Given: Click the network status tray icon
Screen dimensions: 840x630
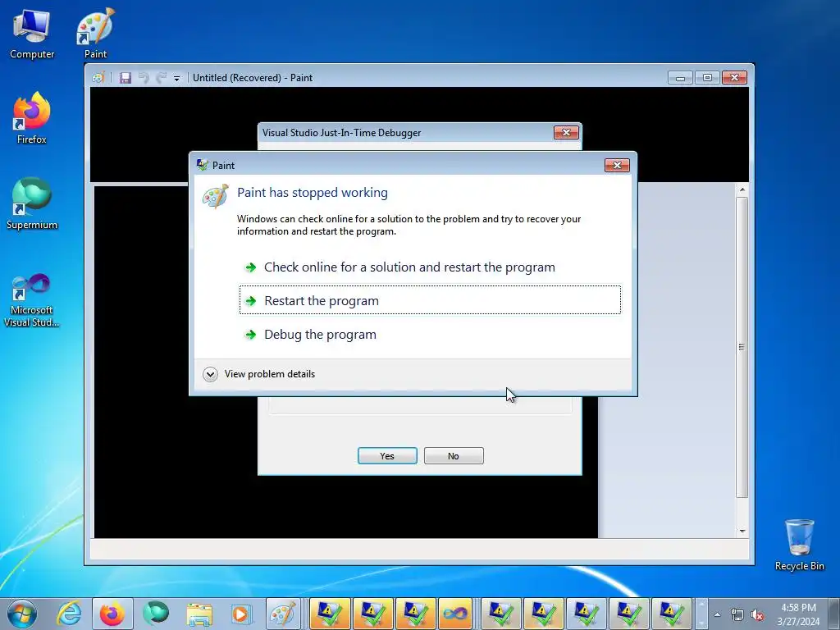Looking at the screenshot, I should [737, 615].
